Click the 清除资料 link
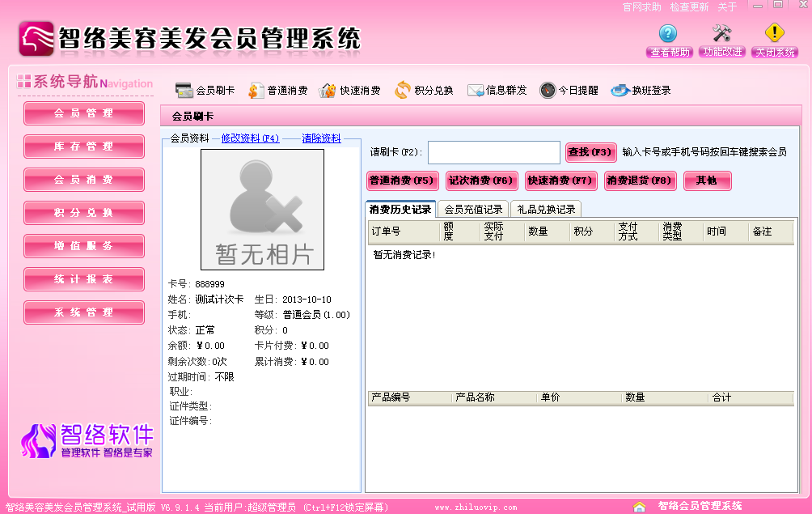Screen dimensions: 812x514 click(321, 138)
